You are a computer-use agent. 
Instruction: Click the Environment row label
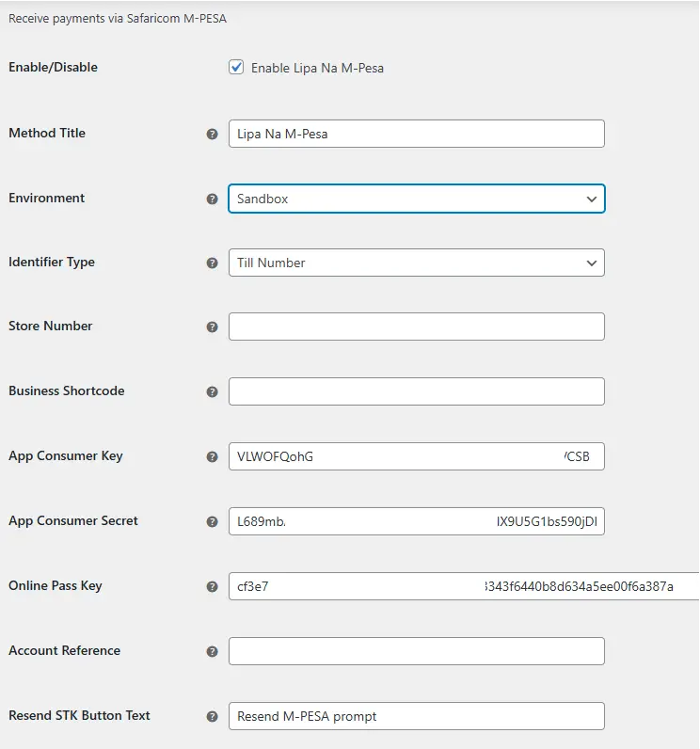(x=46, y=198)
